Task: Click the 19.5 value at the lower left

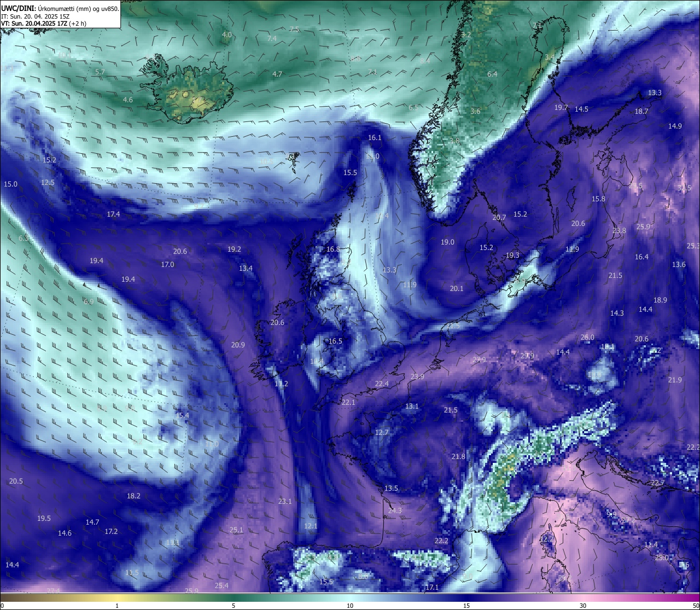Action: tap(44, 519)
